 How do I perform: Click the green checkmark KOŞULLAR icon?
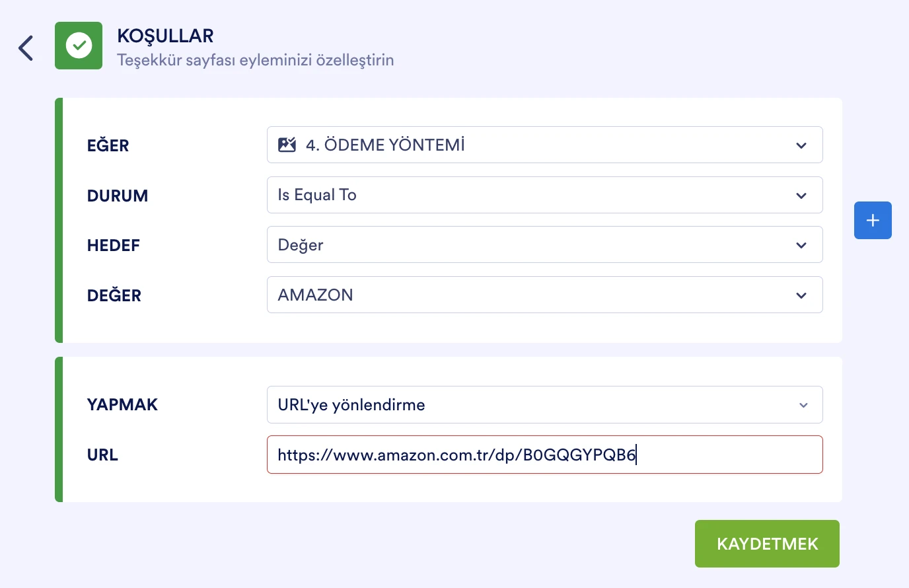pyautogui.click(x=79, y=45)
